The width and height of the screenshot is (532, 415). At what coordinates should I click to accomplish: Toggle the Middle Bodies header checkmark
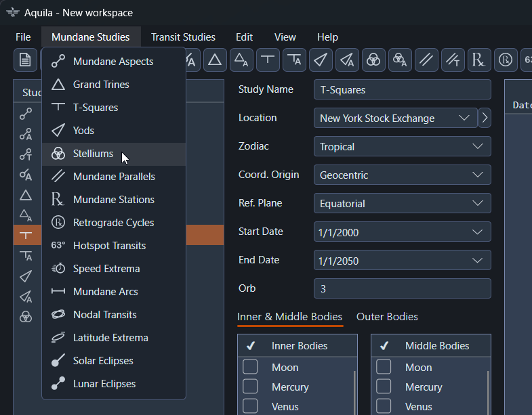pos(384,346)
